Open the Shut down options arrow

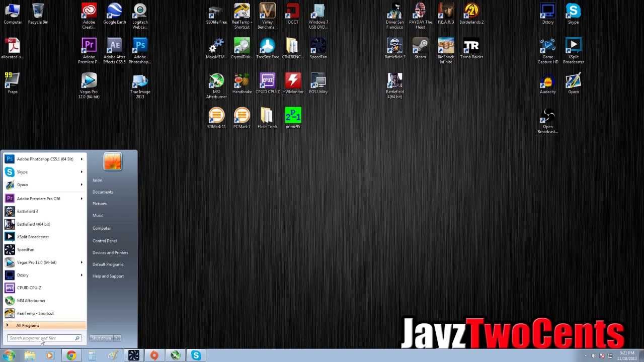[118, 338]
